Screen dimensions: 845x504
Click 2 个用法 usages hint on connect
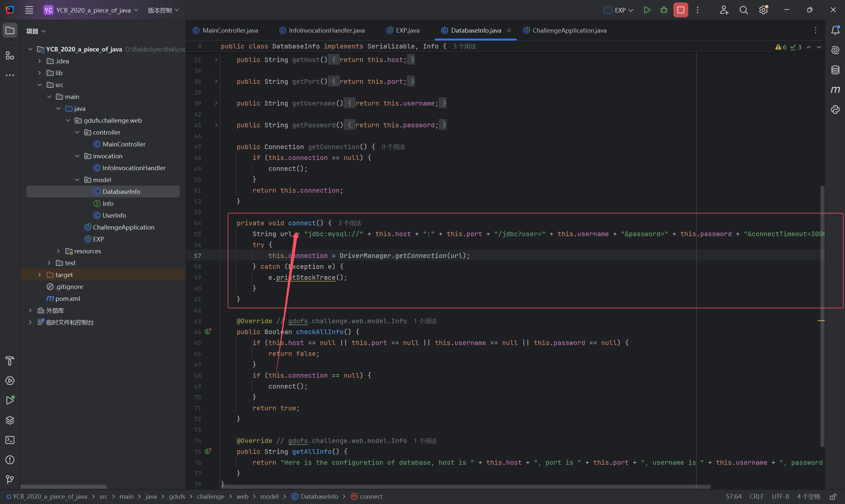point(350,223)
